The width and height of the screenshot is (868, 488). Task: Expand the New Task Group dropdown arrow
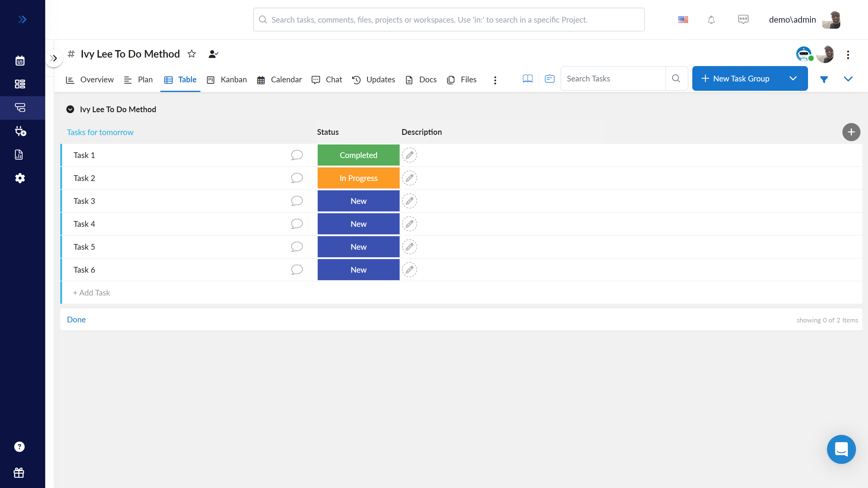pos(793,78)
